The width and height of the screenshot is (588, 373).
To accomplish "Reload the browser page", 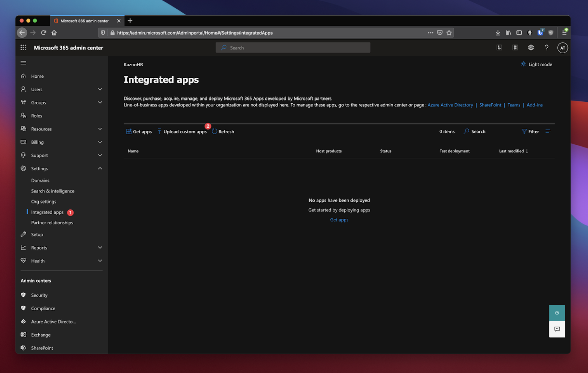I will click(x=43, y=33).
